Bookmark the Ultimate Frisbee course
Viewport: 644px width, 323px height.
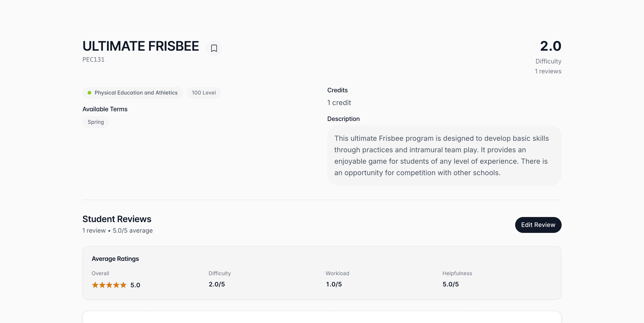tap(214, 48)
